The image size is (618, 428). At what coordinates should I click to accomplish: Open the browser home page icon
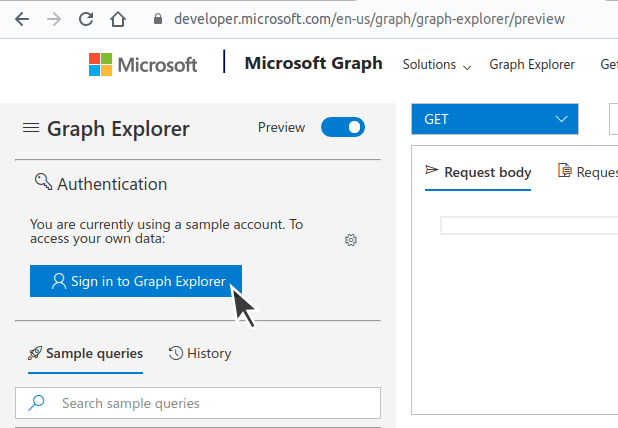pos(118,19)
